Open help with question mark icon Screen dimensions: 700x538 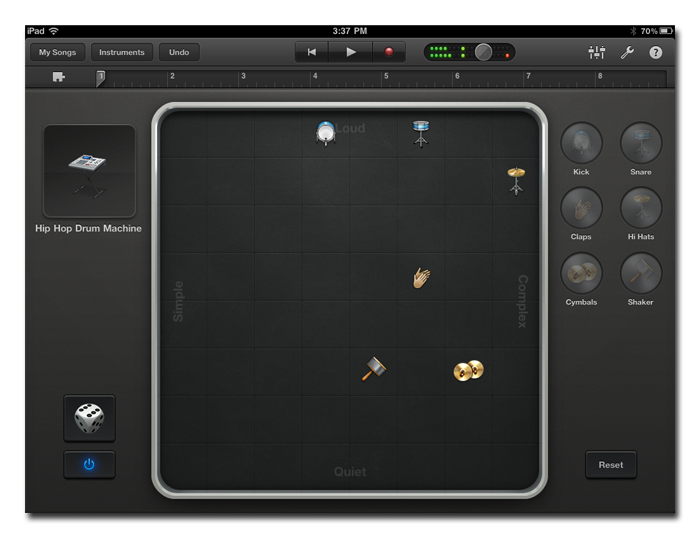(x=655, y=53)
